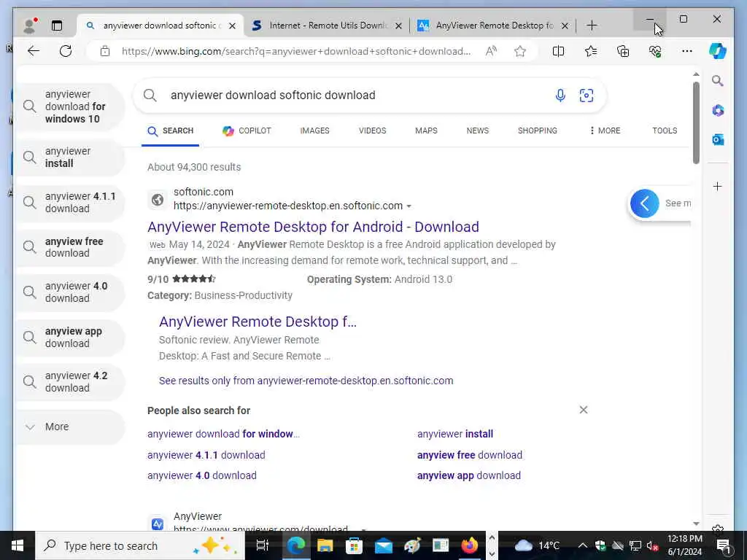The height and width of the screenshot is (560, 747).
Task: Show hidden system tray icons chevron
Action: point(582,545)
